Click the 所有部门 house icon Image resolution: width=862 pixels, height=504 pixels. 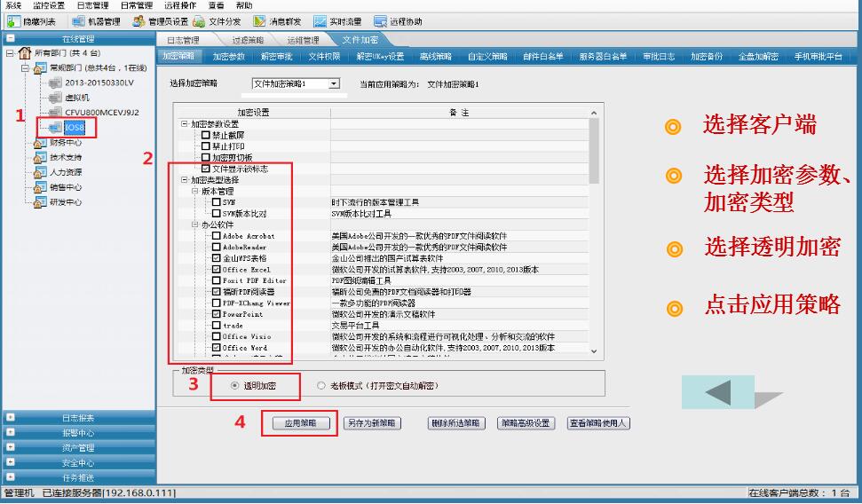pyautogui.click(x=25, y=52)
